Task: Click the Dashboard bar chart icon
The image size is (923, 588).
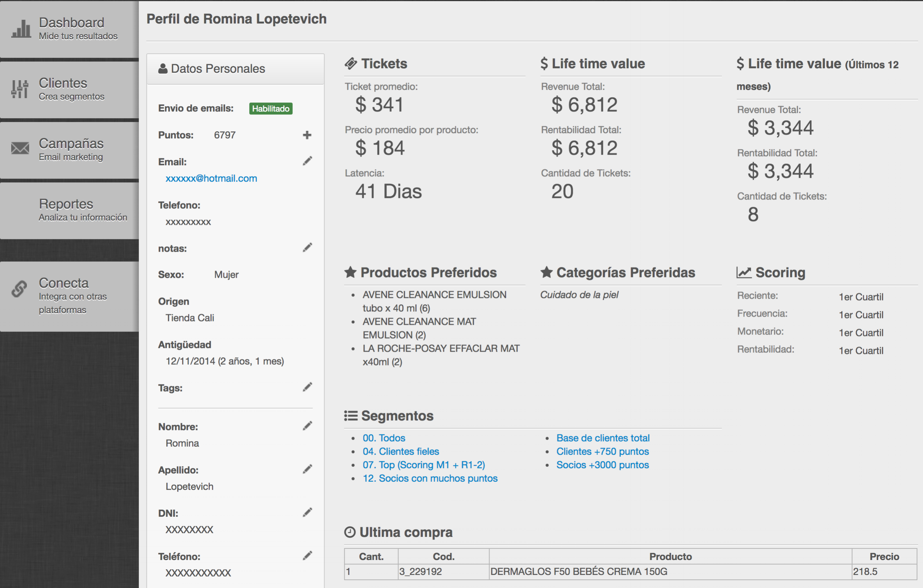Action: coord(21,29)
